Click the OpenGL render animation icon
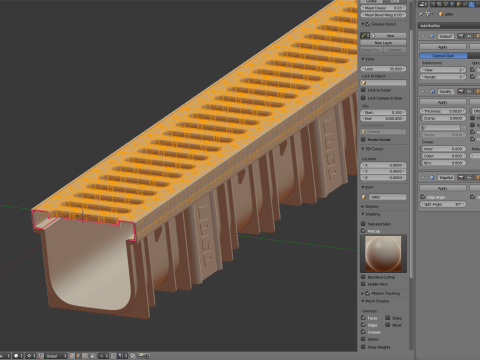 point(147,356)
